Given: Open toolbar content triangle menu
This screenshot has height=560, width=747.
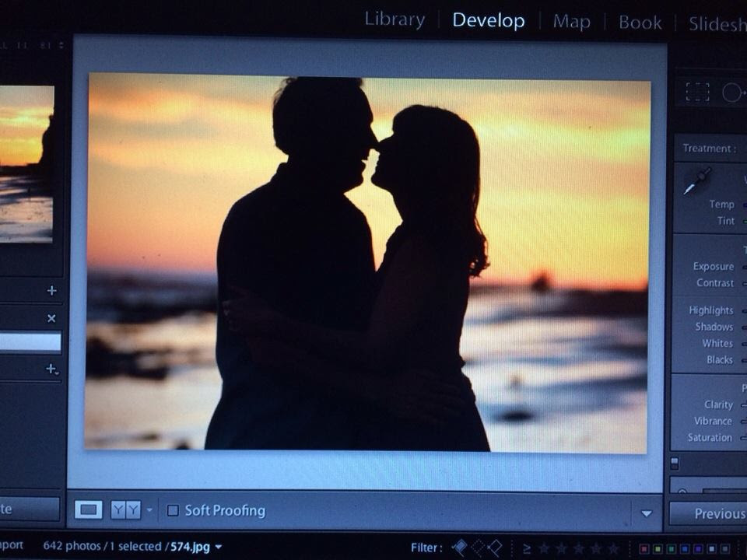Looking at the screenshot, I should [x=647, y=513].
